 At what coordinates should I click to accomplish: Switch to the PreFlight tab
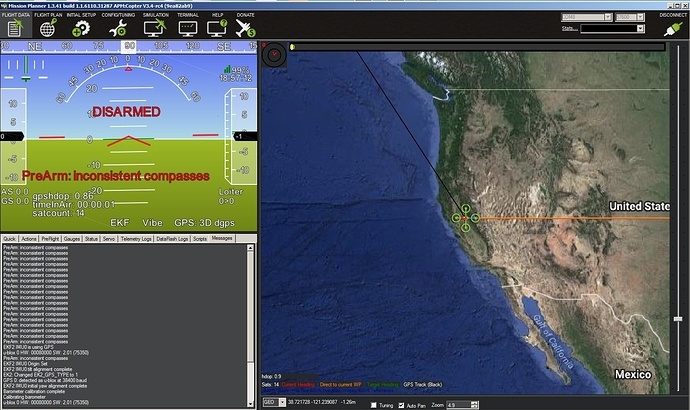point(50,238)
